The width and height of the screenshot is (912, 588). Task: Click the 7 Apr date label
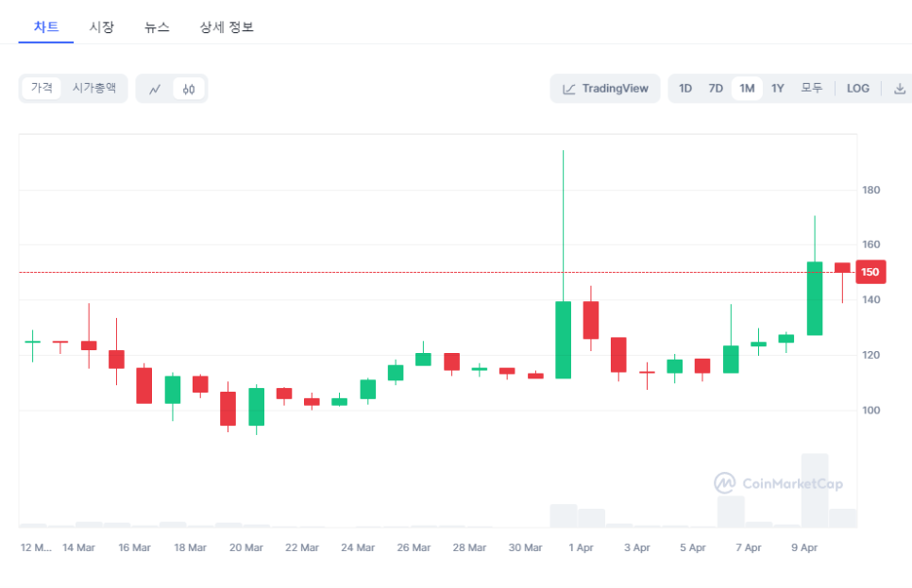point(748,547)
